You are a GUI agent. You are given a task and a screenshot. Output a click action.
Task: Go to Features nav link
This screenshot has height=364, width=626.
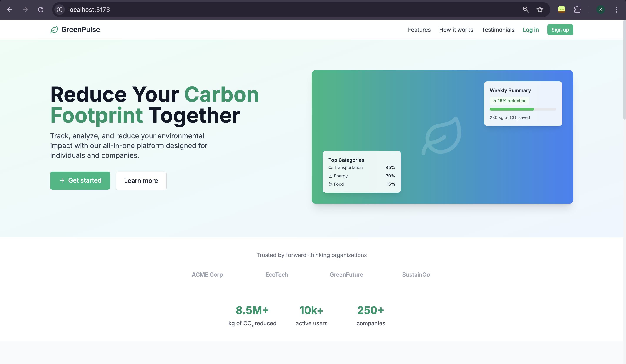(419, 30)
